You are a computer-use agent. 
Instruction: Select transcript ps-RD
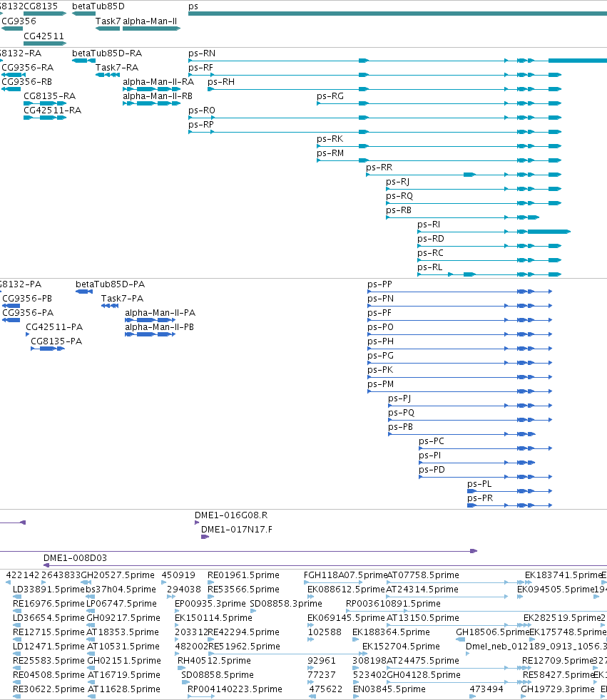click(431, 239)
